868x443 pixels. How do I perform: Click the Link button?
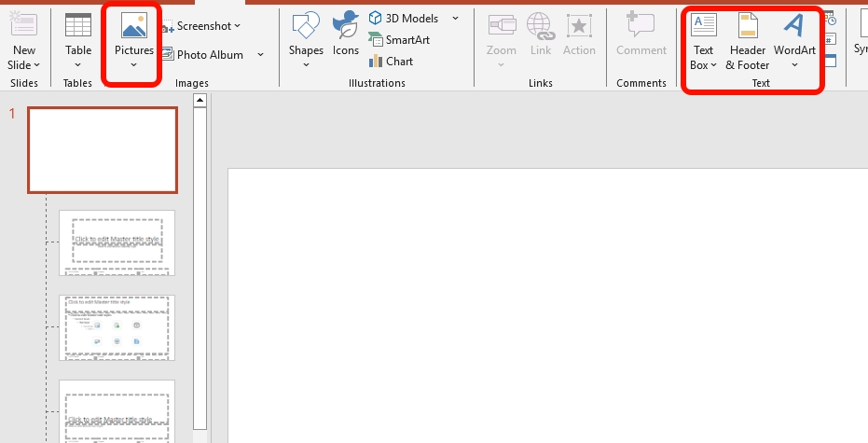point(541,35)
